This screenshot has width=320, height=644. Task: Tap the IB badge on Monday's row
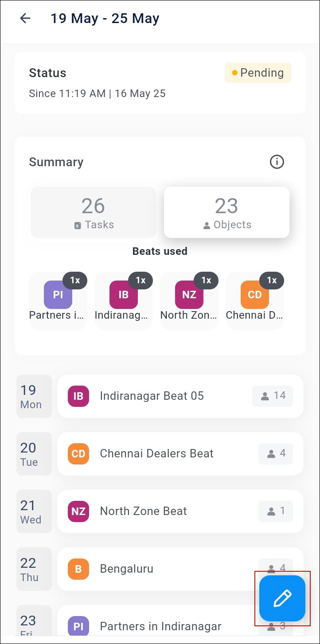(x=78, y=396)
